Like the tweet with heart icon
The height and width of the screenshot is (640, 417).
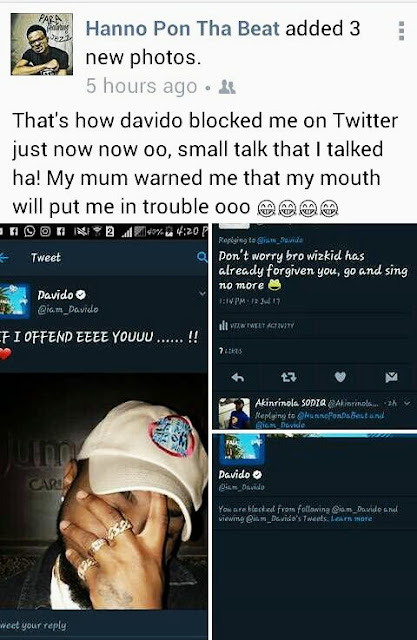pyautogui.click(x=340, y=377)
